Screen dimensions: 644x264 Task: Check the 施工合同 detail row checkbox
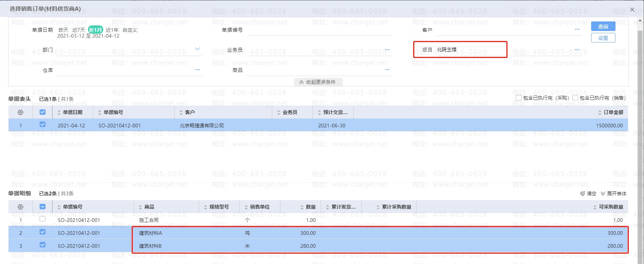(x=43, y=219)
